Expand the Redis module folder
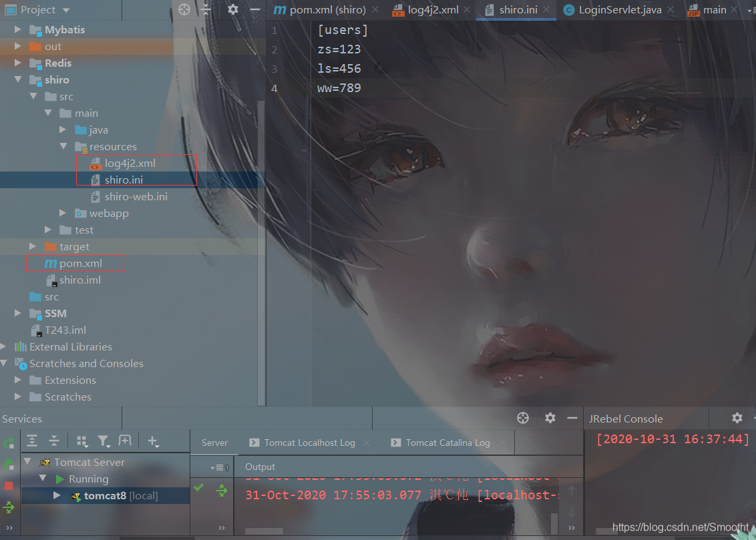This screenshot has width=756, height=540. point(18,63)
